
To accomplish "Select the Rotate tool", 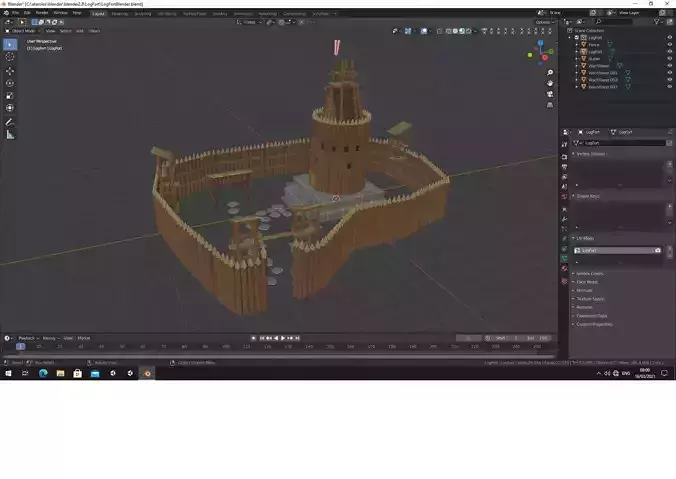I will click(10, 83).
